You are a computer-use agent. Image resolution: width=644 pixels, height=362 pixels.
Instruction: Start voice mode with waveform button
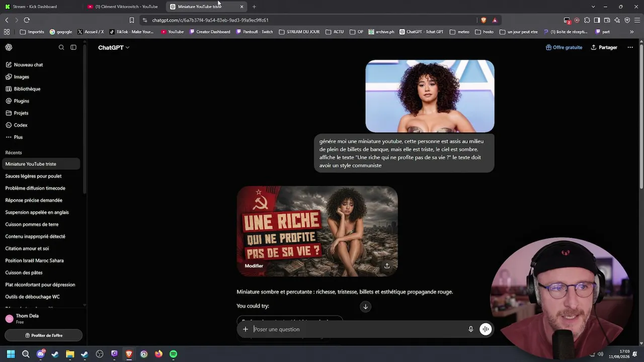(486, 329)
